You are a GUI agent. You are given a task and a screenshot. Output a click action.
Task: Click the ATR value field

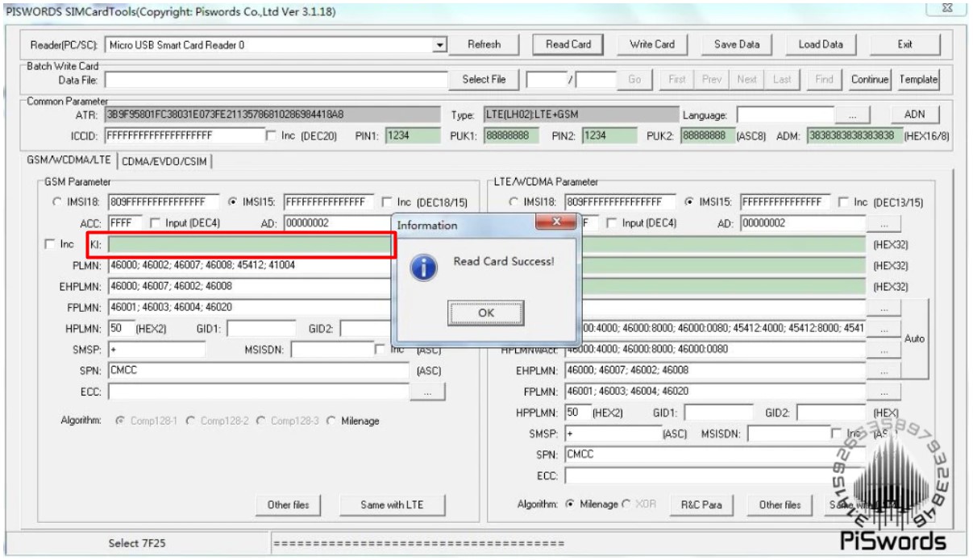pyautogui.click(x=272, y=115)
